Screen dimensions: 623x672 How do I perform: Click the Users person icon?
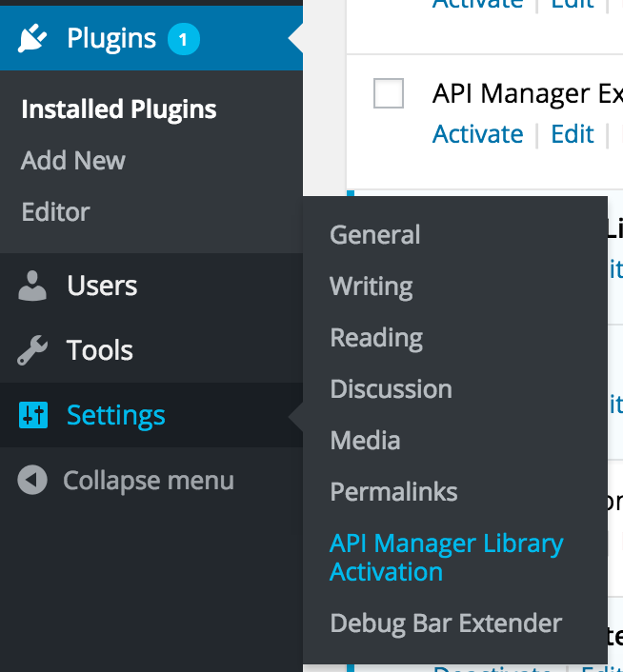(x=32, y=286)
